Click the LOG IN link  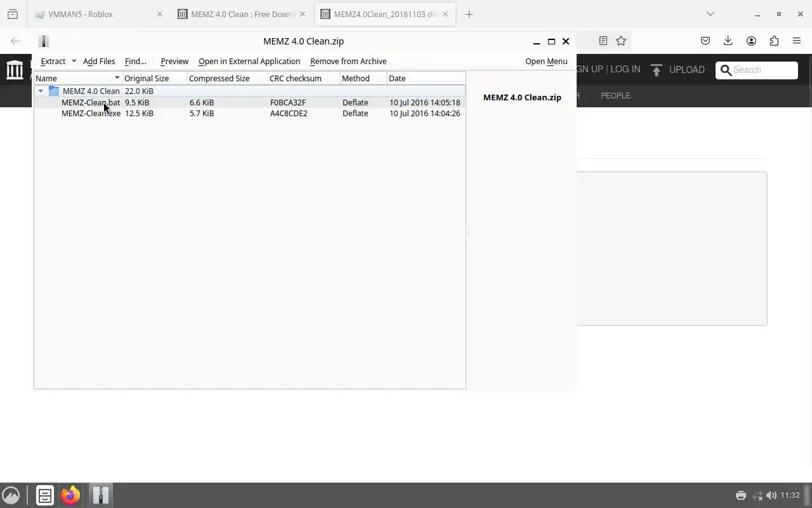[x=625, y=69]
